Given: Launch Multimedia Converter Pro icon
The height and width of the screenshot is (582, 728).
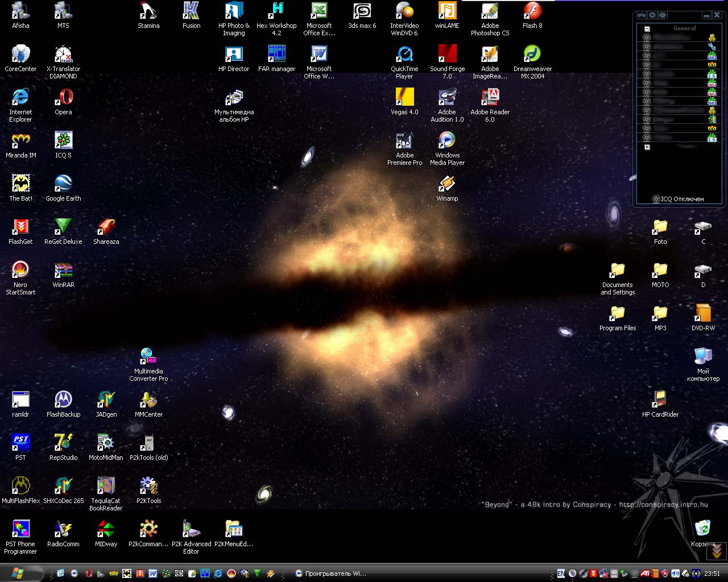Looking at the screenshot, I should click(x=148, y=364).
